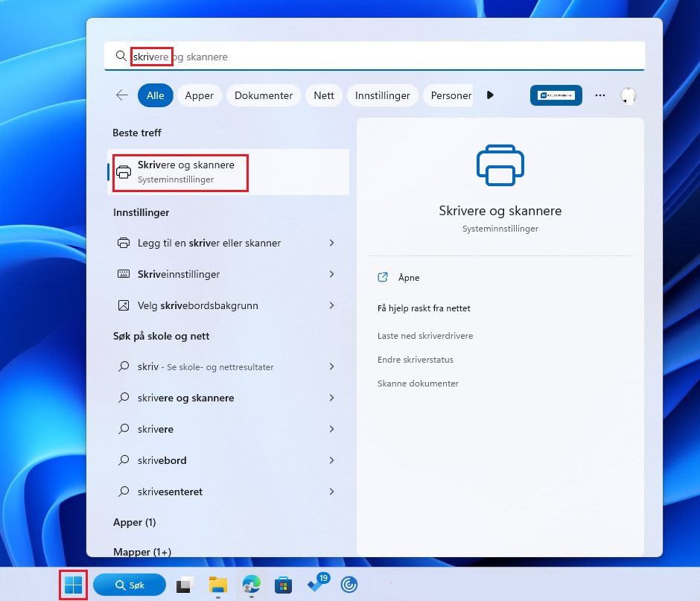Open File Explorer from the taskbar
Image resolution: width=700 pixels, height=601 pixels.
coord(218,585)
